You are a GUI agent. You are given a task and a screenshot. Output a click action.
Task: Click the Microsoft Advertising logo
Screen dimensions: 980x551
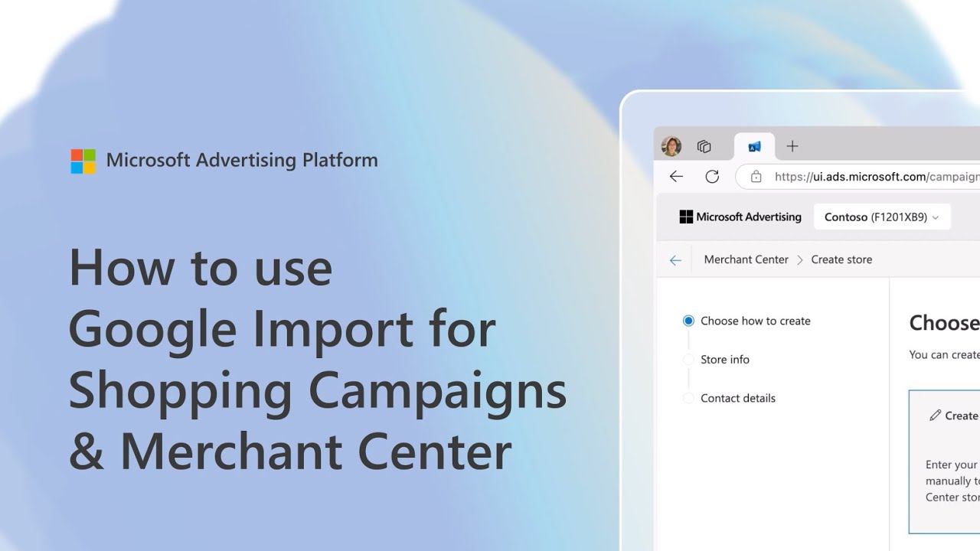pyautogui.click(x=740, y=217)
